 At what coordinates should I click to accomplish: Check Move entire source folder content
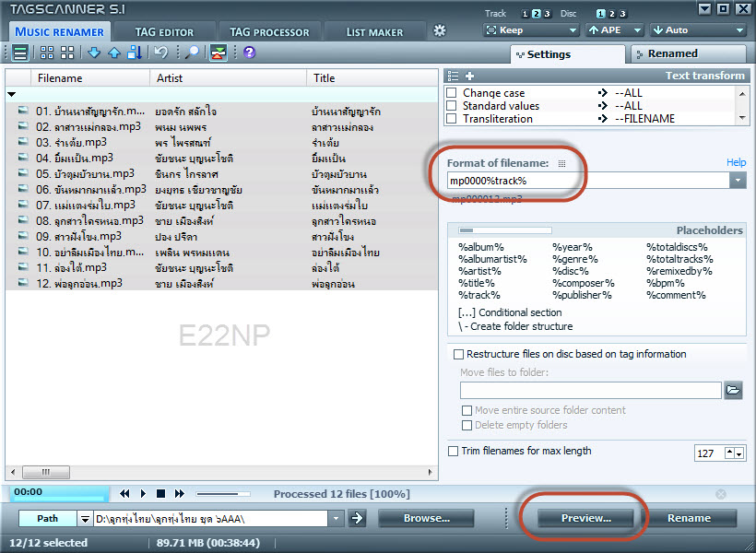(x=467, y=410)
